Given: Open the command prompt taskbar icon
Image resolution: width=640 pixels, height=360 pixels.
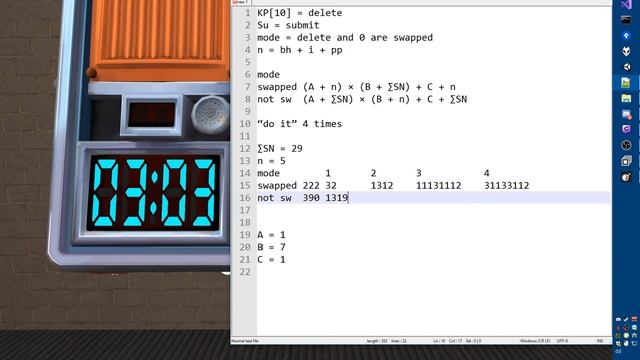Looking at the screenshot, I should click(x=626, y=19).
